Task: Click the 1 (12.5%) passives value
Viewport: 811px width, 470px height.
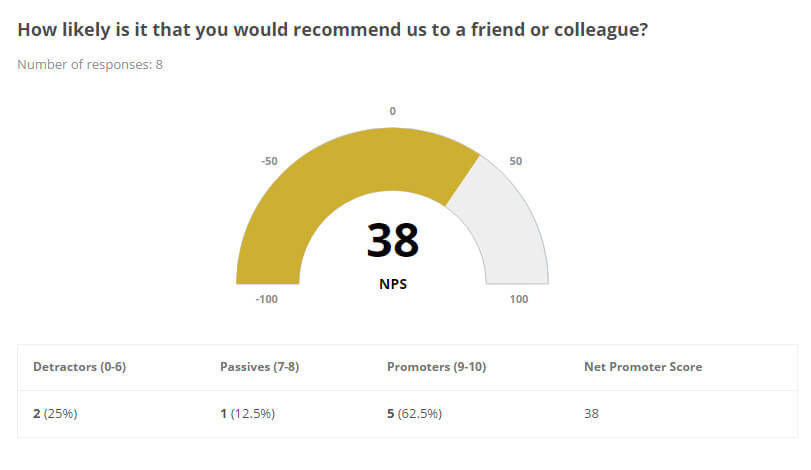Action: pyautogui.click(x=247, y=413)
